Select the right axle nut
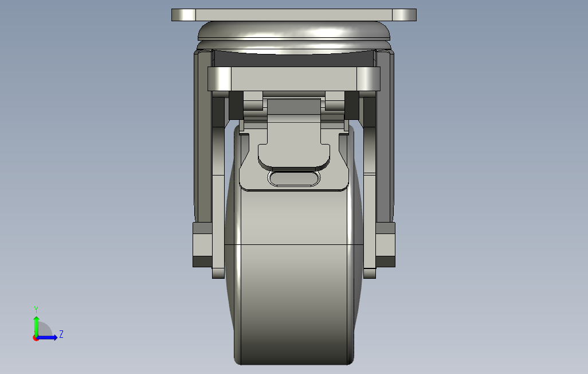The width and height of the screenshot is (588, 374). point(386,244)
